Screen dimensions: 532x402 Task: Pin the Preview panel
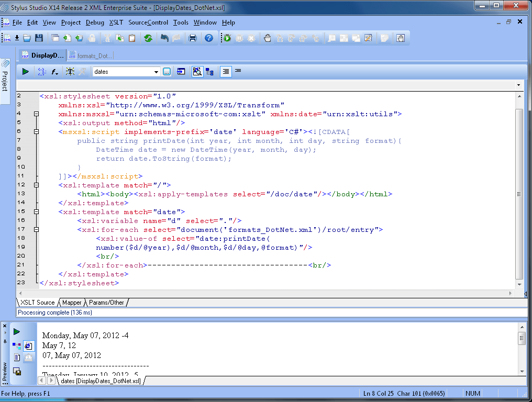[x=5, y=342]
